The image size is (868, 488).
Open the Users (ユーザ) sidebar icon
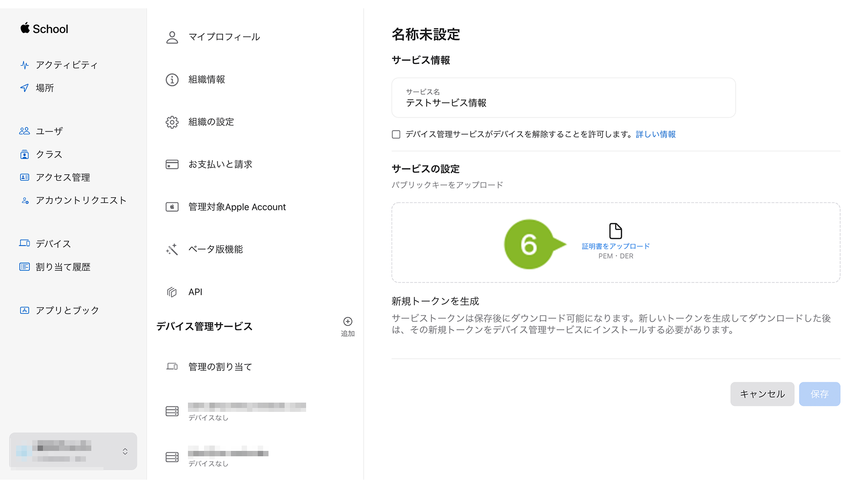(24, 131)
